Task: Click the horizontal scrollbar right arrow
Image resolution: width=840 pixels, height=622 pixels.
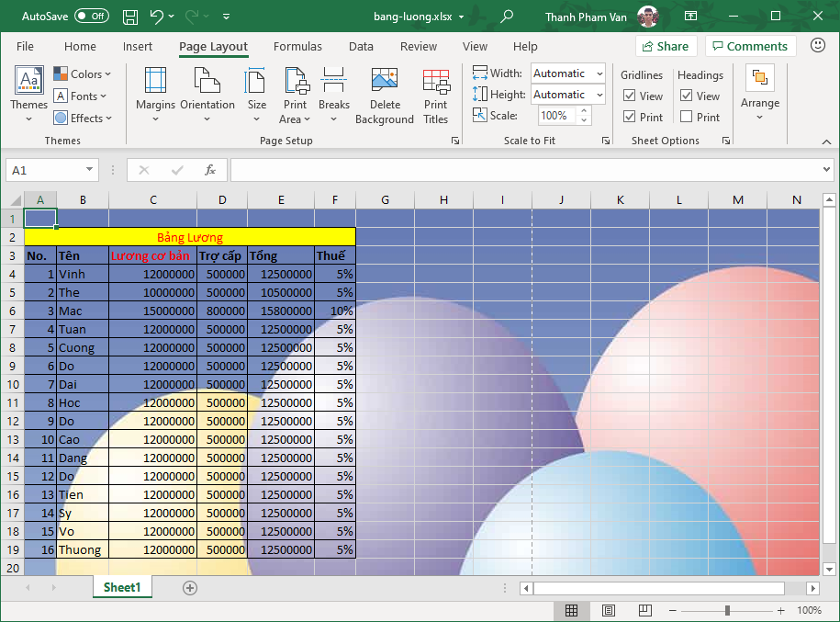Action: coord(813,588)
